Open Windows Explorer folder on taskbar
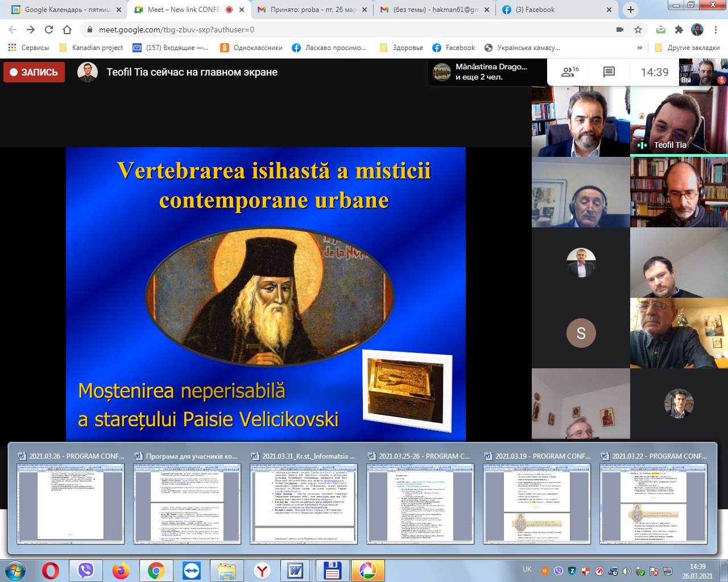 point(227,571)
